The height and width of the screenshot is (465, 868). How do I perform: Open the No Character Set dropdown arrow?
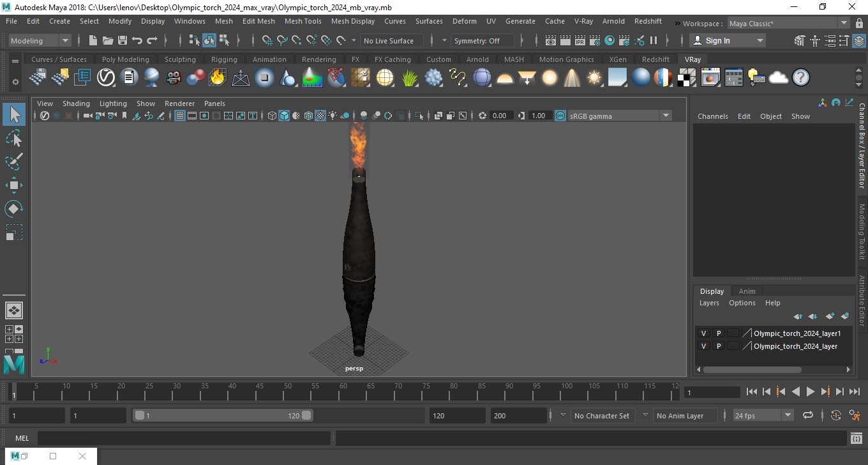point(563,415)
